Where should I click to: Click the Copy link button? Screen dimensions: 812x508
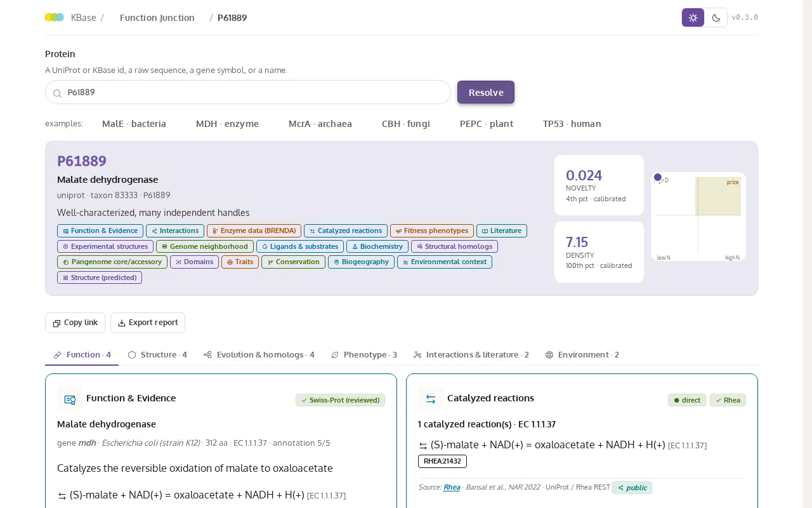75,323
